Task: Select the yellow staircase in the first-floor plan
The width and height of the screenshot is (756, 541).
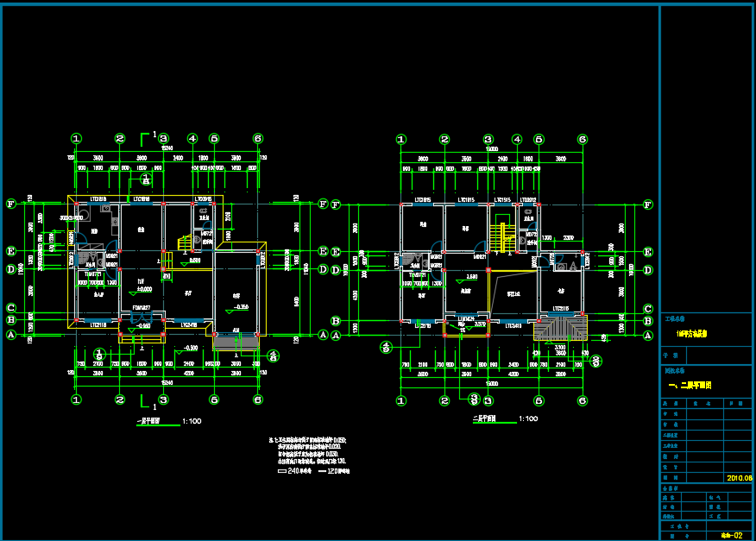Action: (185, 243)
